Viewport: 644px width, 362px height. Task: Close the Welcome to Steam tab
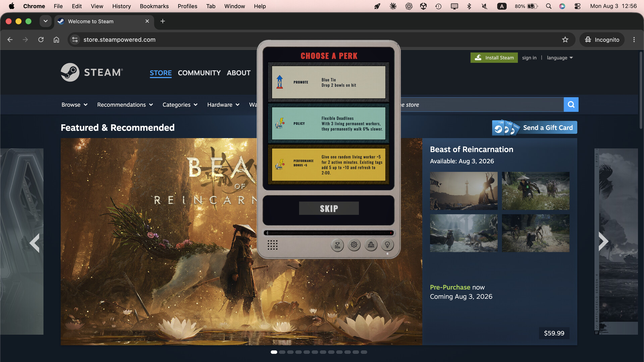tap(147, 21)
